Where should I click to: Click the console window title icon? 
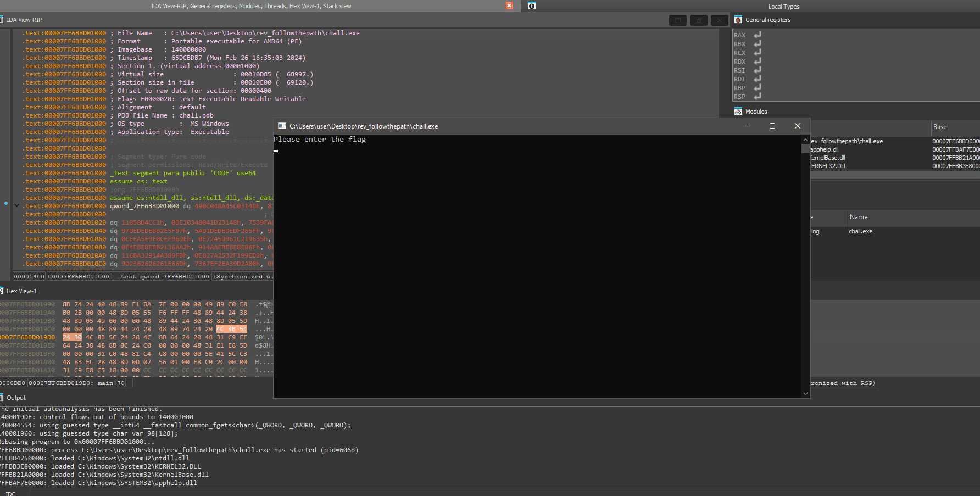(x=282, y=126)
